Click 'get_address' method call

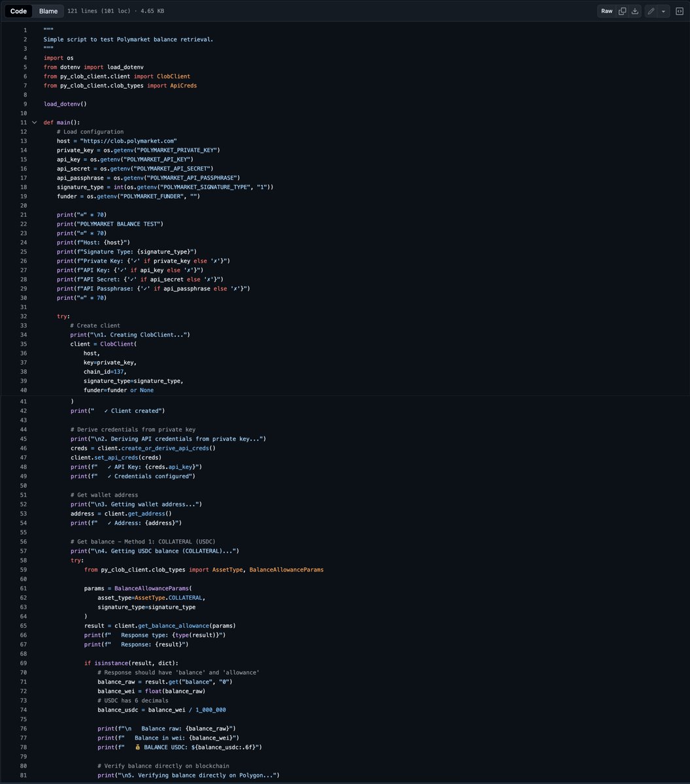click(x=147, y=514)
